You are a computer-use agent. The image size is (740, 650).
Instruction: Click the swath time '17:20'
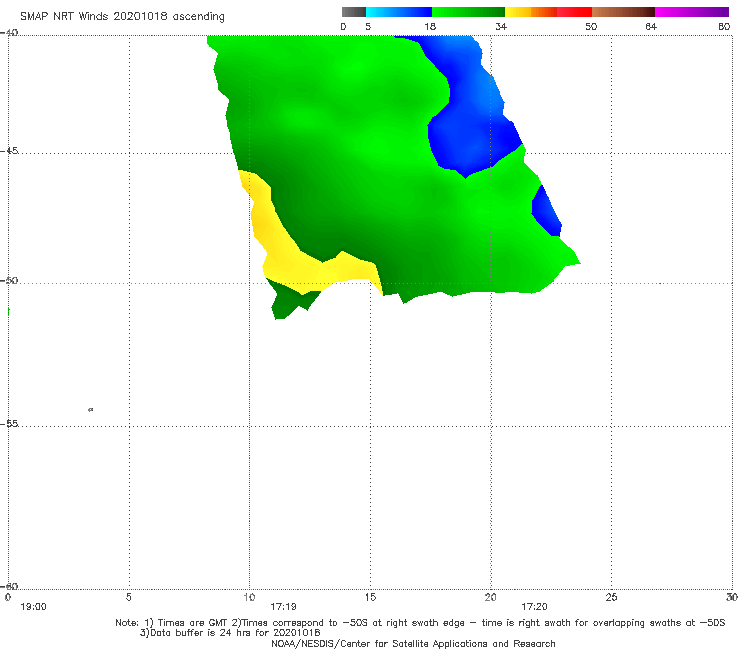[x=534, y=607]
